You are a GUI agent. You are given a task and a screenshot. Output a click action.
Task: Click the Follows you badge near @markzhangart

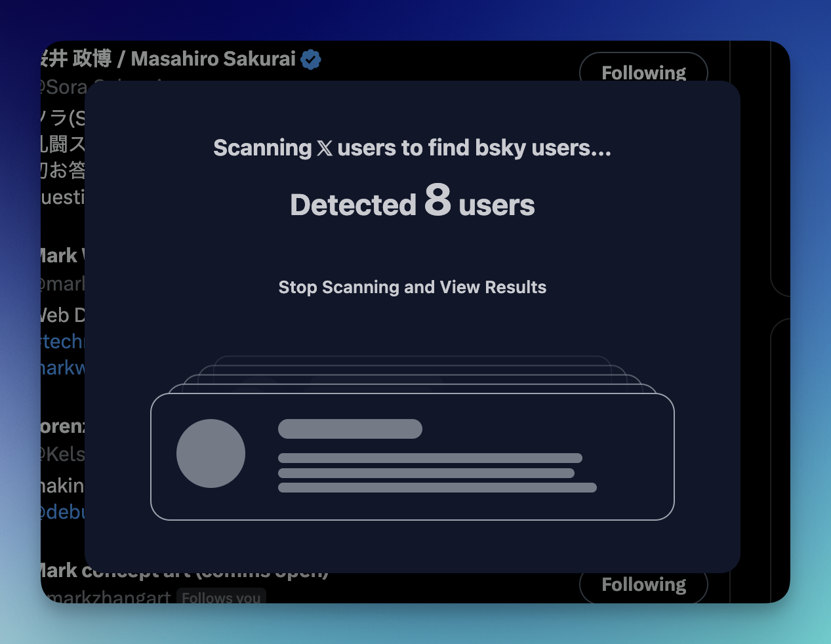[x=221, y=598]
